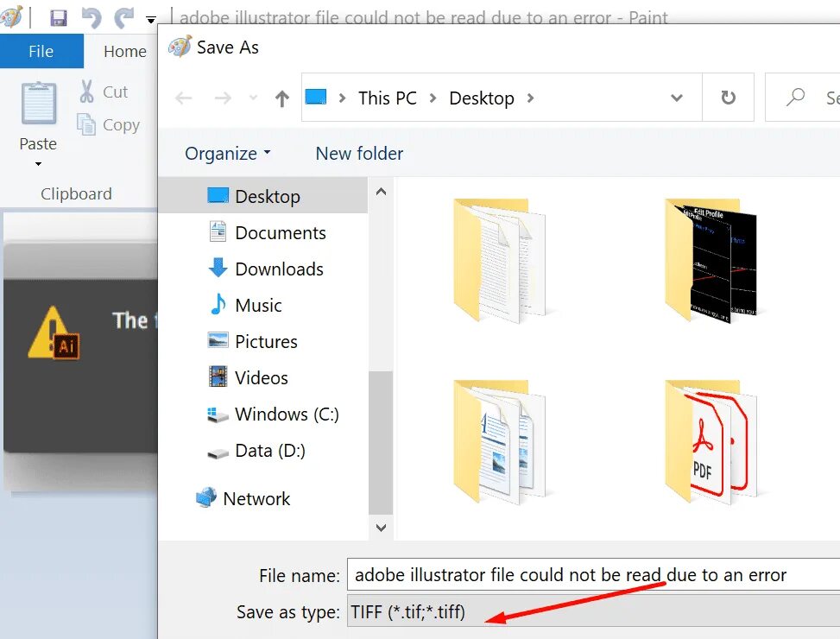This screenshot has height=639, width=840.
Task: Click the Redo arrow in Paint's title bar
Action: 123,17
